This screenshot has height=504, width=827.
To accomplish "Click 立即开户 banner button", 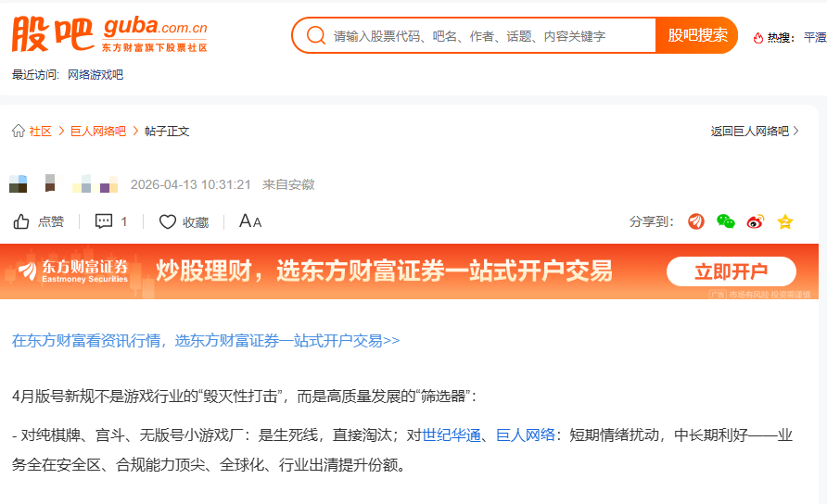I will 731,271.
